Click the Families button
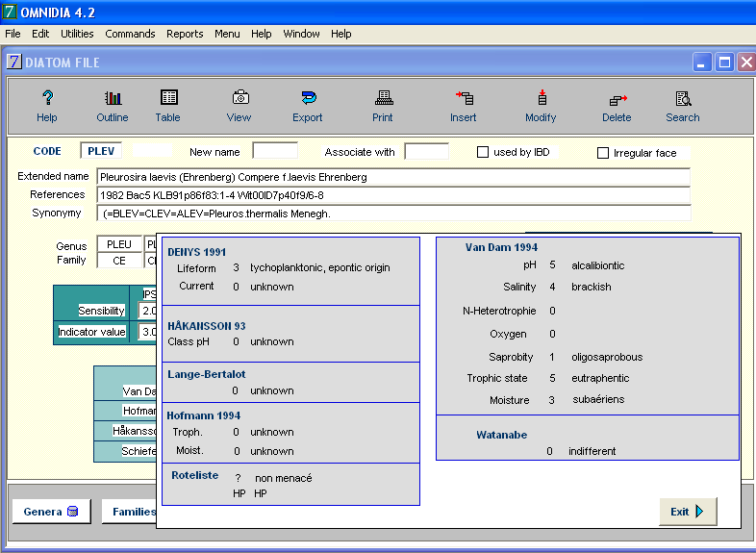Screen dimensions: 756x553 coord(129,512)
